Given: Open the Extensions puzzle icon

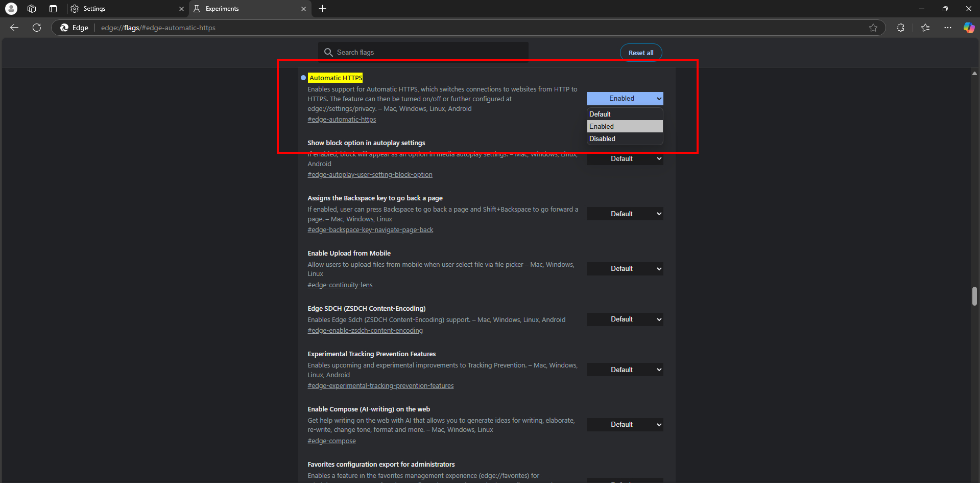Looking at the screenshot, I should coord(900,28).
